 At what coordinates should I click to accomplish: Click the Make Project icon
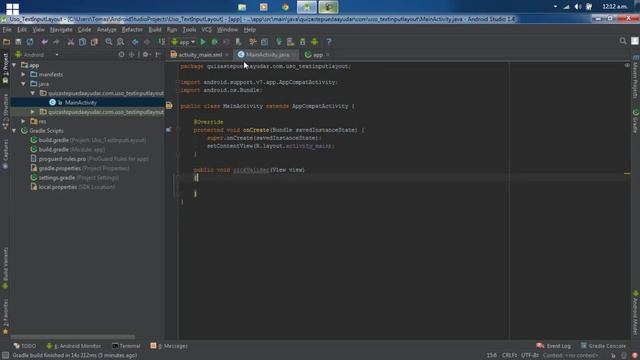click(162, 42)
